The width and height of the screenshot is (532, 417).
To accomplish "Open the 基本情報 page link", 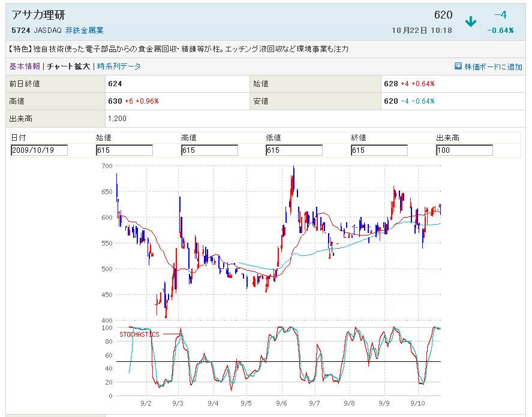I will [25, 67].
